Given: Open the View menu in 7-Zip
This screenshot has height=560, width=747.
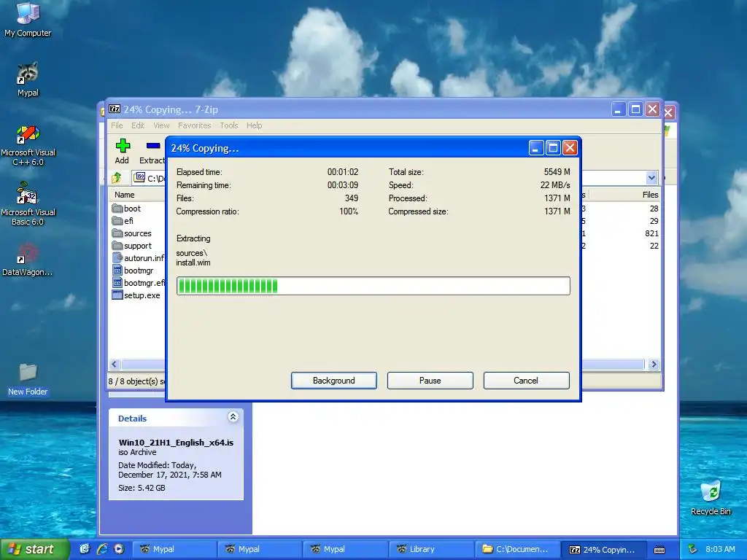Looking at the screenshot, I should [161, 125].
